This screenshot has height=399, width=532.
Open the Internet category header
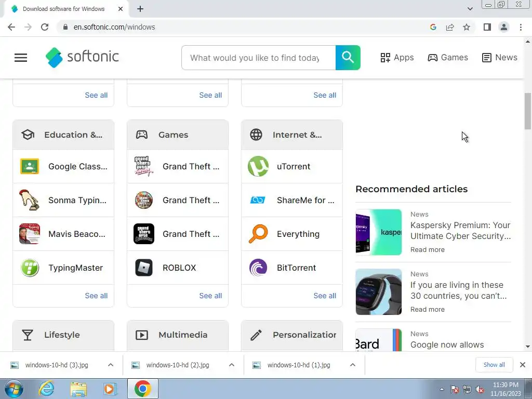(292, 135)
